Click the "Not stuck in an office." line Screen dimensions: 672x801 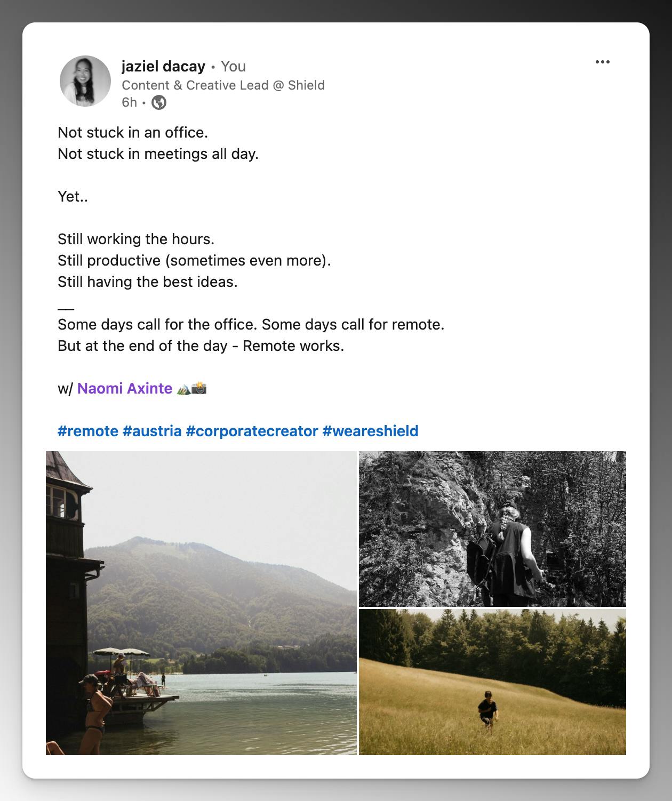[x=133, y=132]
